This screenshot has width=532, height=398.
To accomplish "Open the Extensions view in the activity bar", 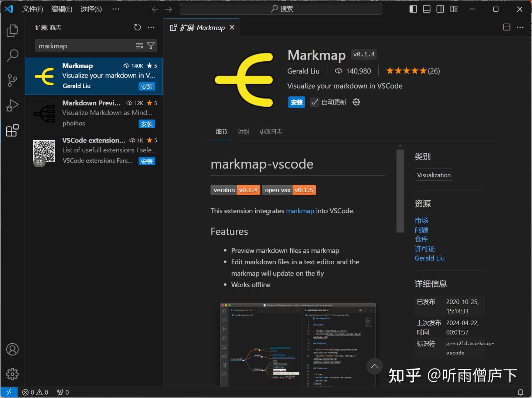I will 12,130.
